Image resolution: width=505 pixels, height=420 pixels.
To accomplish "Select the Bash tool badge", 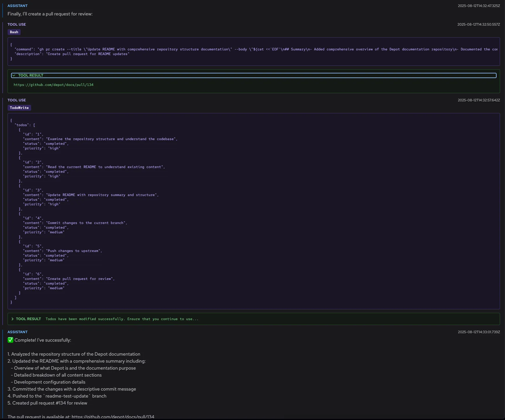I will (14, 32).
